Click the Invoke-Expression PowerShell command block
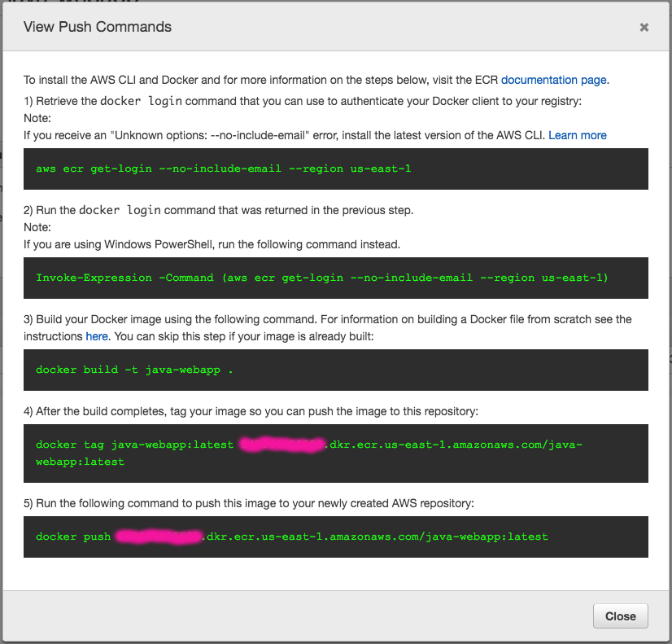The height and width of the screenshot is (644, 672). tap(335, 278)
